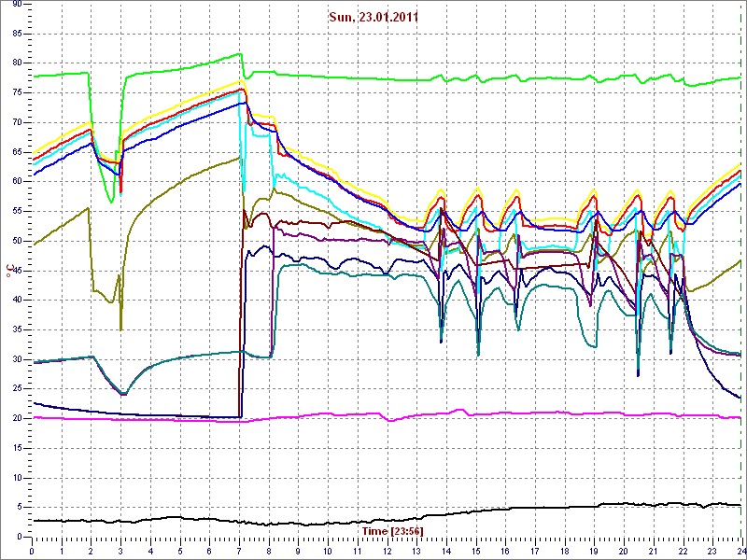Click hour 11 on the time axis
The width and height of the screenshot is (747, 560).
(357, 551)
